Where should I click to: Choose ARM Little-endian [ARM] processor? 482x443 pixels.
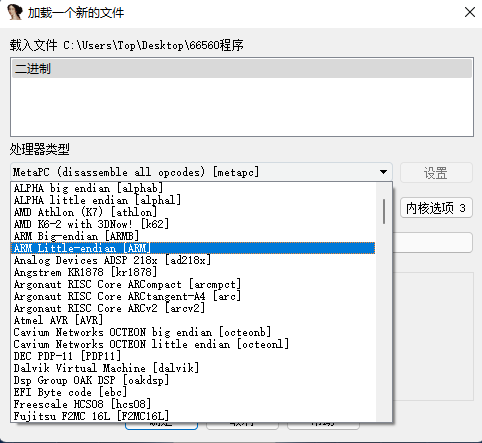(x=193, y=248)
